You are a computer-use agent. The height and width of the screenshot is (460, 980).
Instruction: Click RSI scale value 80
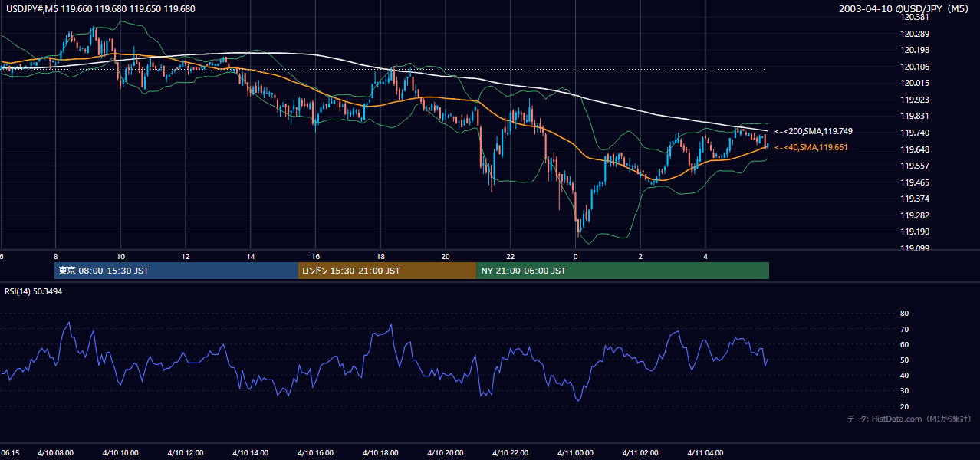coord(904,314)
